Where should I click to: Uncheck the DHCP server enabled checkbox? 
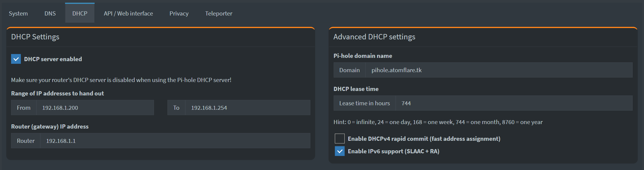[16, 59]
